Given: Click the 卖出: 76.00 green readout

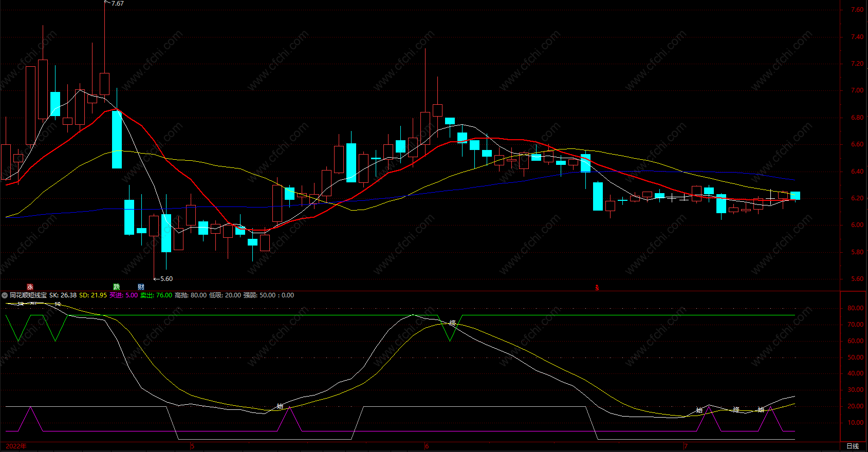Looking at the screenshot, I should coord(156,295).
